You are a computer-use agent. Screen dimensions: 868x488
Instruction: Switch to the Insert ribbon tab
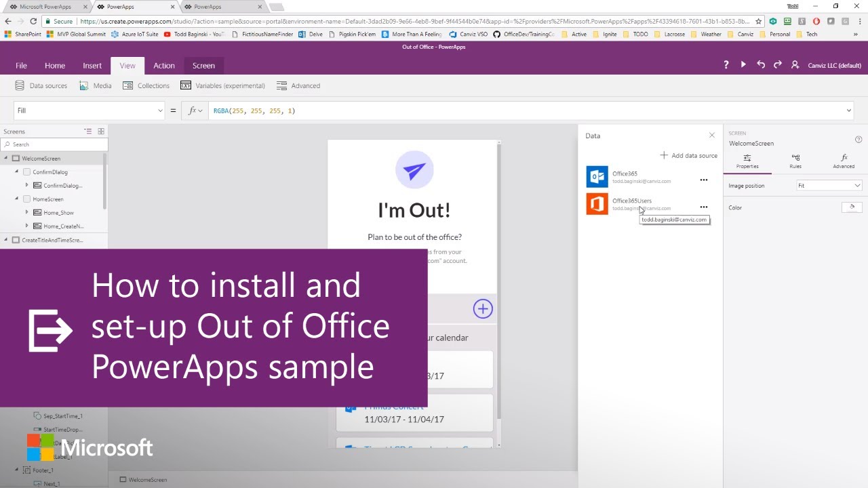click(x=92, y=66)
